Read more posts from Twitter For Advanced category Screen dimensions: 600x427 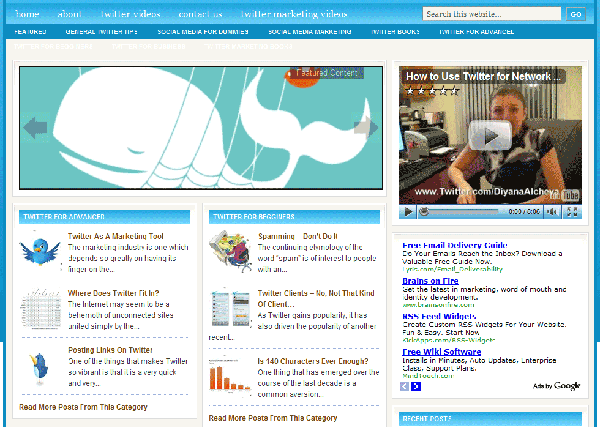[83, 407]
